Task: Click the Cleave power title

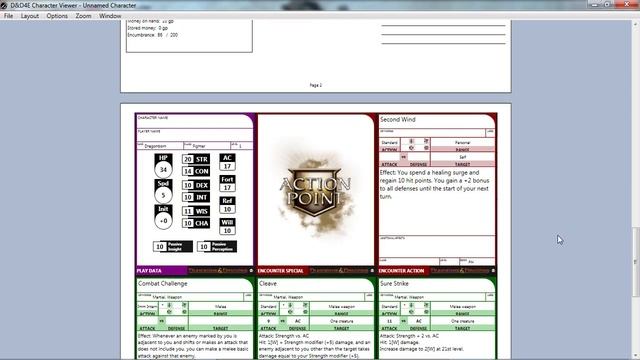Action: click(268, 283)
